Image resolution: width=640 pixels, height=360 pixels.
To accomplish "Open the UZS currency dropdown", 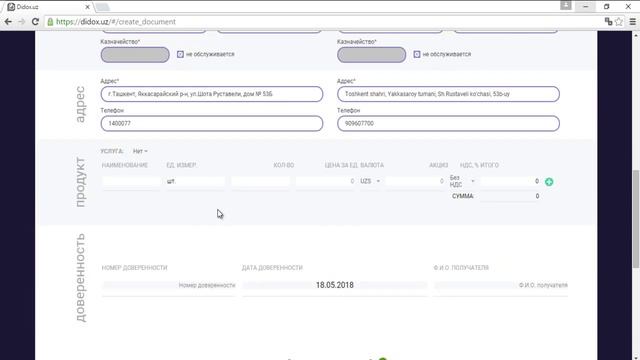I will tap(370, 181).
